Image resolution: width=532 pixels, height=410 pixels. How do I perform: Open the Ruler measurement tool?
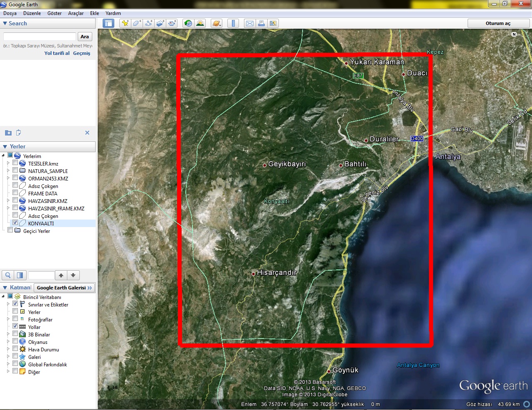pyautogui.click(x=233, y=23)
